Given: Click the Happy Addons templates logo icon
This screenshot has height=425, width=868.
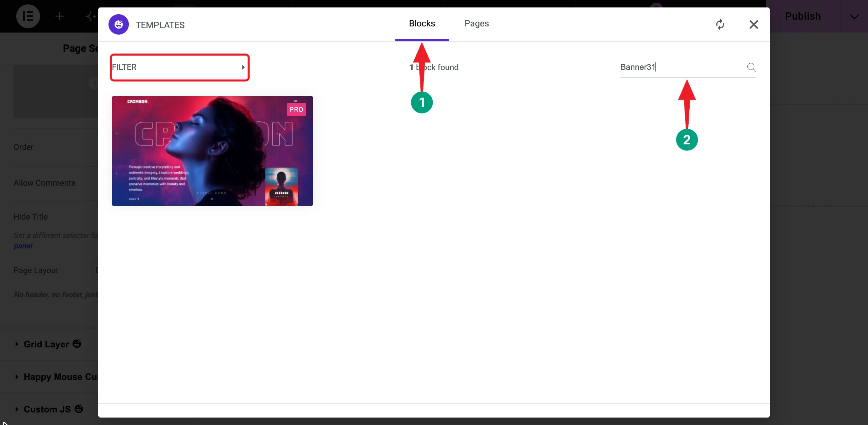Looking at the screenshot, I should point(119,24).
